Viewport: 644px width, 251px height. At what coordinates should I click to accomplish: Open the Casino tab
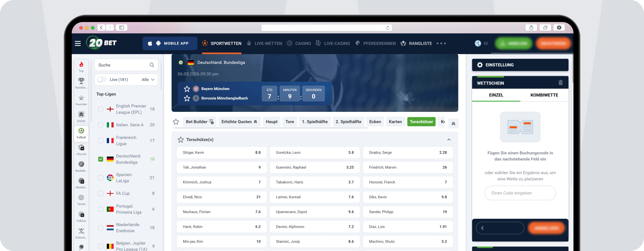[x=299, y=43]
